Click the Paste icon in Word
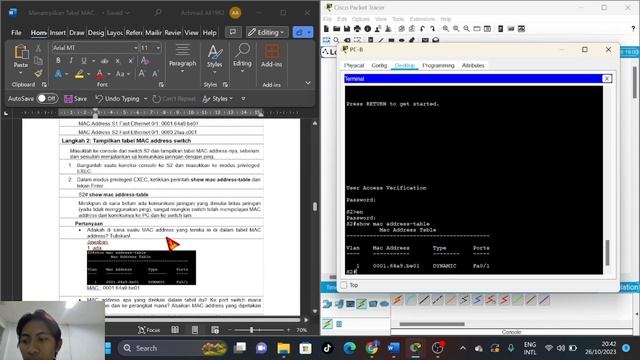640x360 pixels. pyautogui.click(x=21, y=53)
